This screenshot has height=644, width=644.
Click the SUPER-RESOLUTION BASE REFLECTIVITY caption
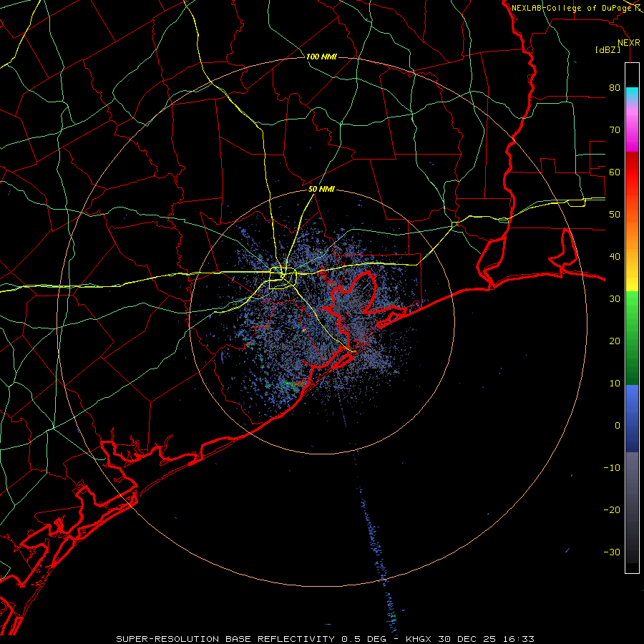pyautogui.click(x=225, y=639)
